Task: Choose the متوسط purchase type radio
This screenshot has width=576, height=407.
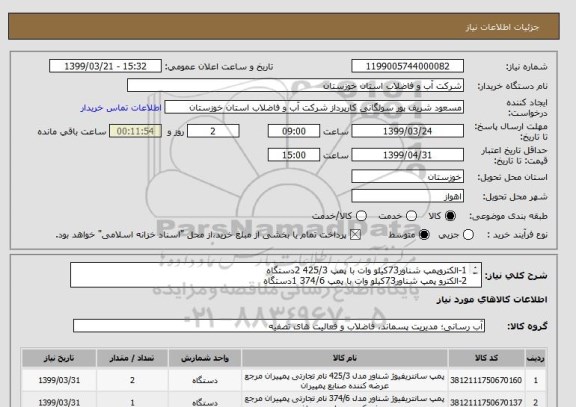Action: pyautogui.click(x=424, y=235)
